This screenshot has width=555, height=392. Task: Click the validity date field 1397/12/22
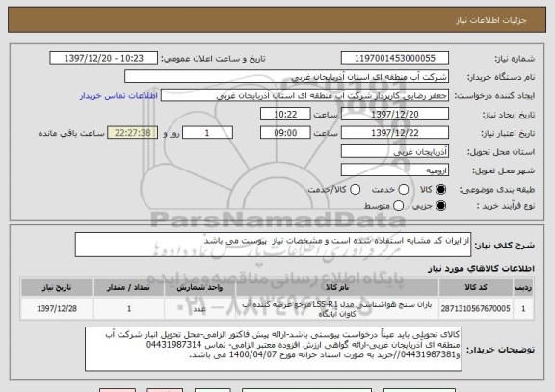pyautogui.click(x=395, y=133)
